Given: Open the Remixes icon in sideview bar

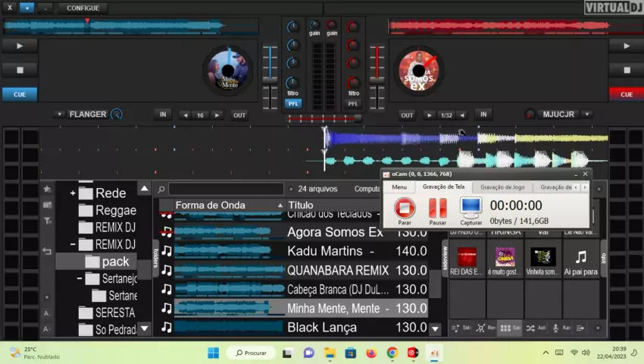Looking at the screenshot, I should point(480,328).
